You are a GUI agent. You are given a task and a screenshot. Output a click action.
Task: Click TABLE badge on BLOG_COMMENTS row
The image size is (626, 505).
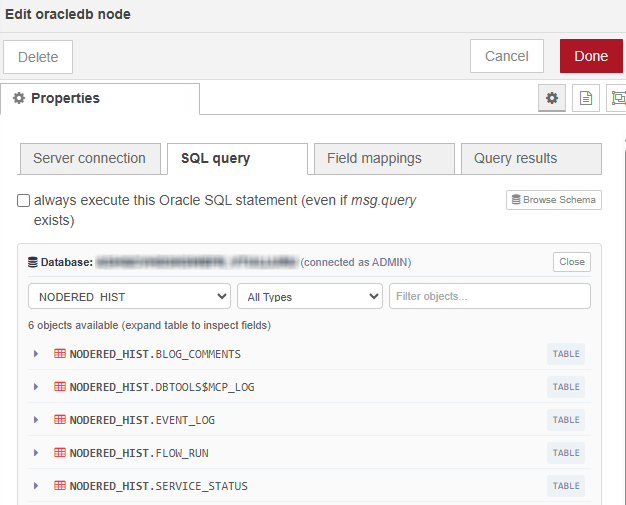(566, 354)
